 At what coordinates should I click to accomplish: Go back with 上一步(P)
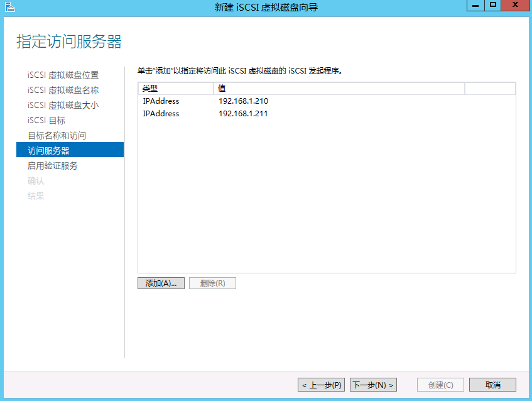322,385
